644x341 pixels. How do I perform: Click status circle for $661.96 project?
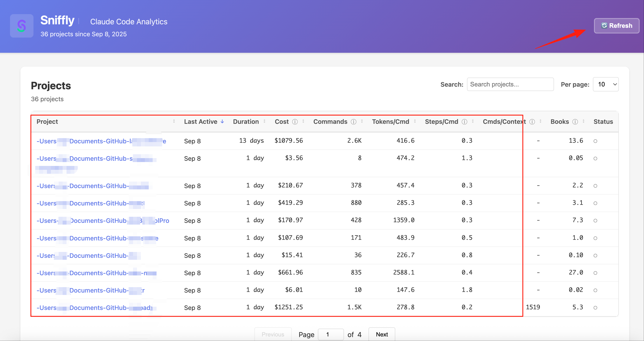pyautogui.click(x=595, y=273)
